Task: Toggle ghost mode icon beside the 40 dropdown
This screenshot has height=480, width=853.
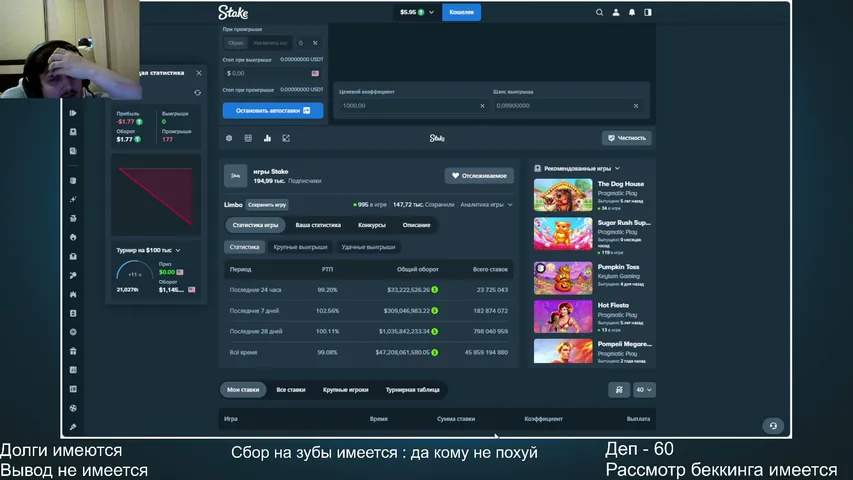Action: click(619, 390)
